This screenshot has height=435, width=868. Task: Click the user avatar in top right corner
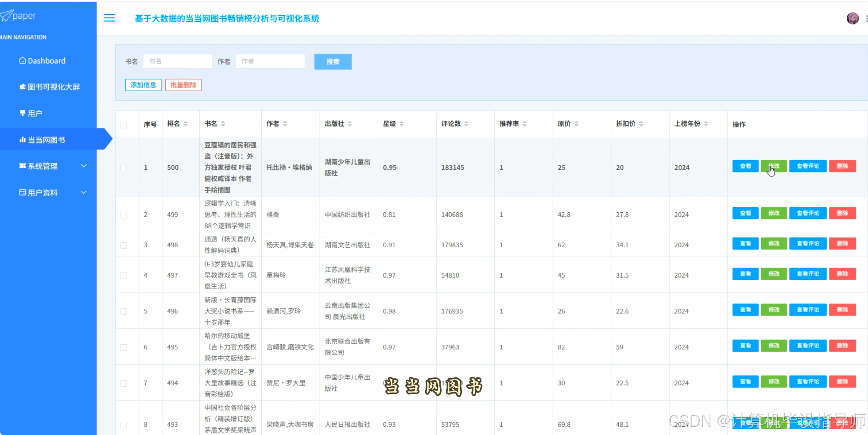tap(853, 18)
